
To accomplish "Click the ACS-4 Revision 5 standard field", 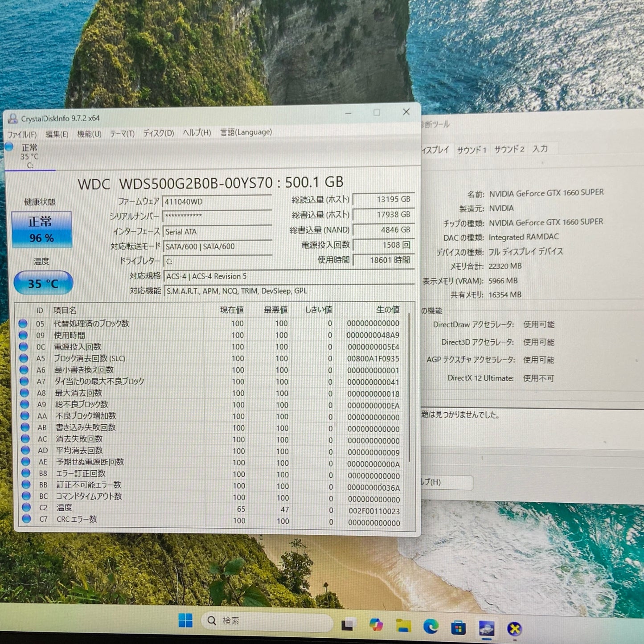I will (289, 276).
